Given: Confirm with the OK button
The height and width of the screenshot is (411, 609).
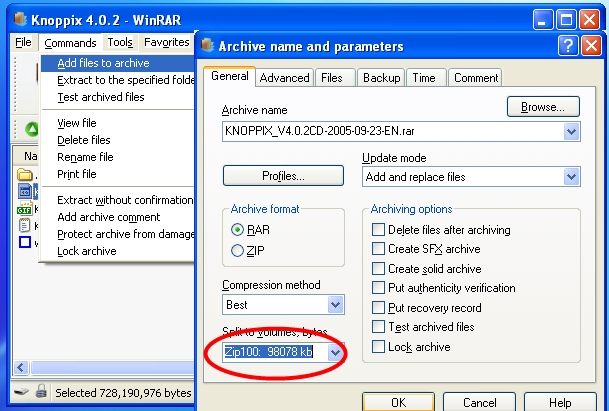Looking at the screenshot, I should tap(398, 402).
